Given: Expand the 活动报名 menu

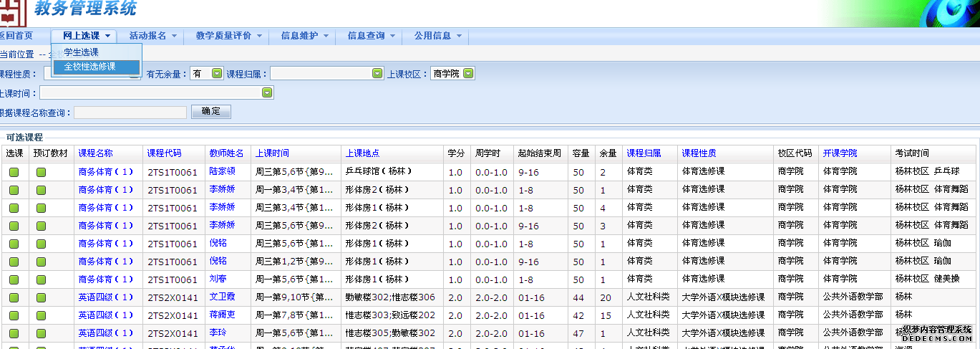Looking at the screenshot, I should click(152, 35).
